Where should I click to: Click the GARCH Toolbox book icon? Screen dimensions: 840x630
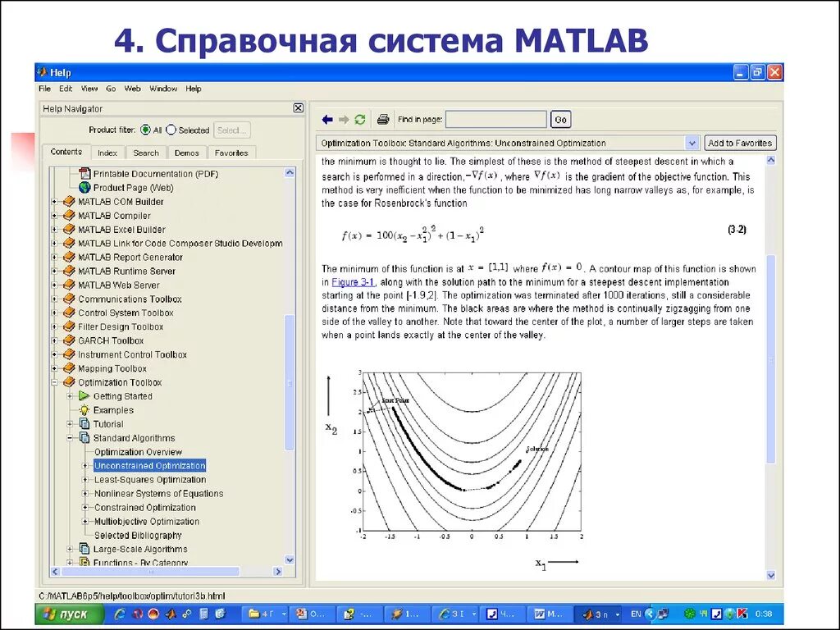point(69,340)
